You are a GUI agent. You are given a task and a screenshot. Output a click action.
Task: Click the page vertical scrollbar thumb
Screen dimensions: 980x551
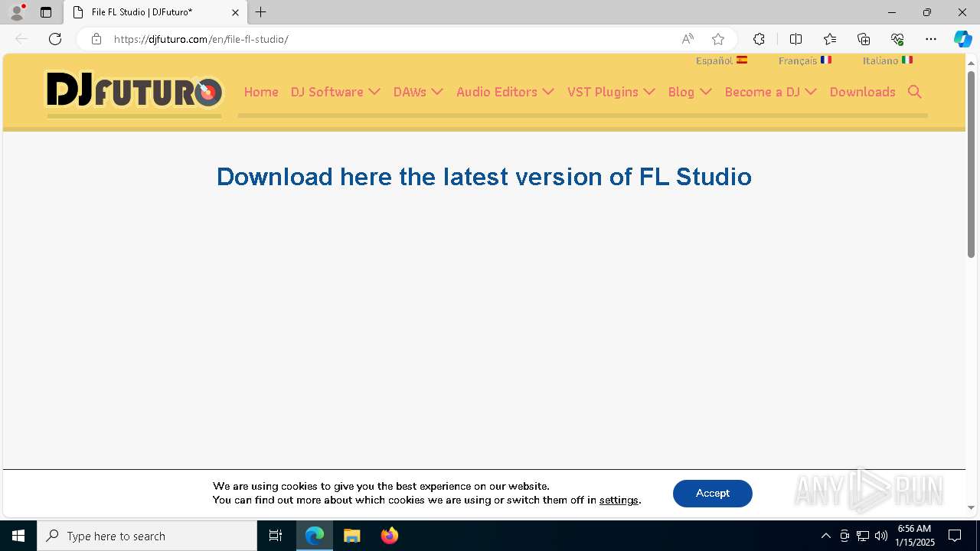pyautogui.click(x=971, y=164)
